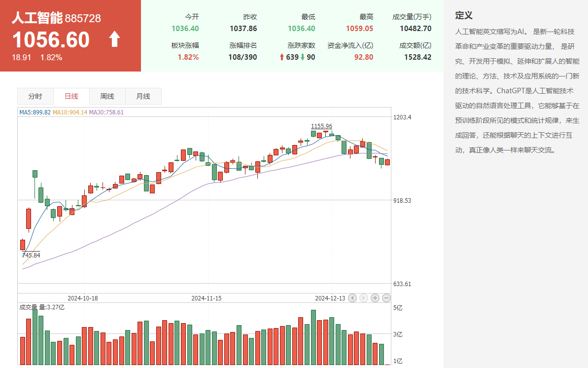Zoom in the K-line chart with plus
This screenshot has width=588, height=368.
click(375, 298)
